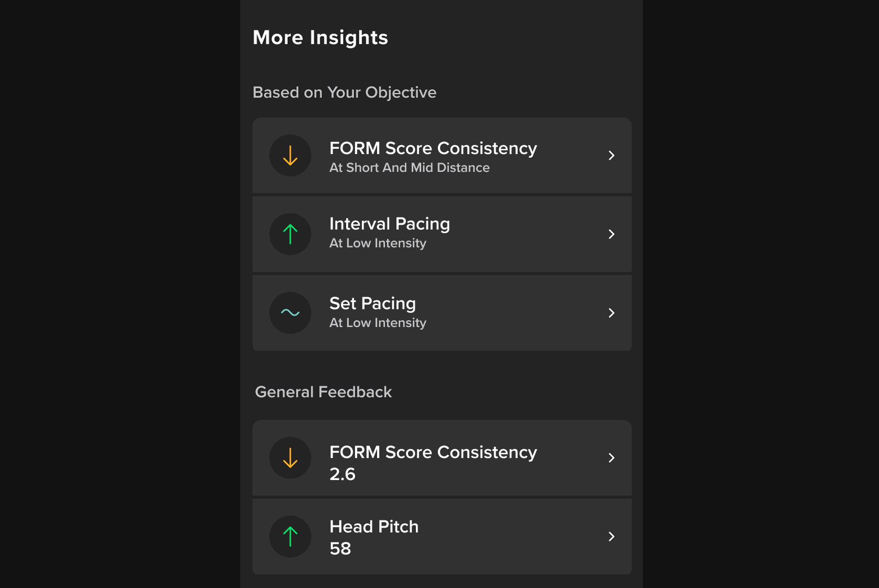Screen dimensions: 879x588
Task: Open the chevron on the FORM Score 2.6 row
Action: 612,458
